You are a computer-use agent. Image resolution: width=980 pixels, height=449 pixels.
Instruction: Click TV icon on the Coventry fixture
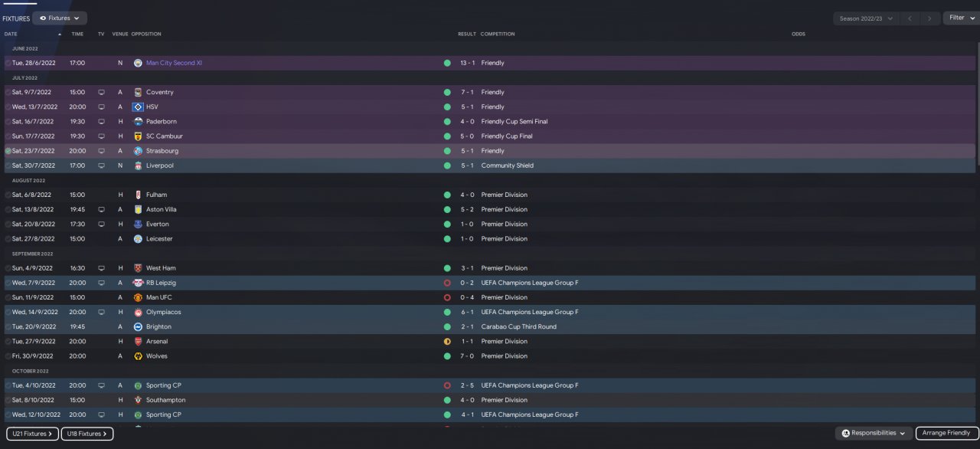101,92
